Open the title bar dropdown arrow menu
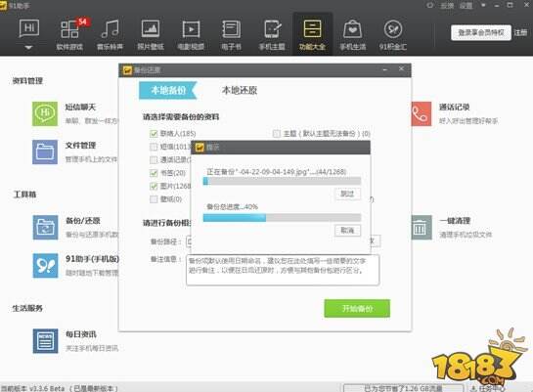533x392 pixels. 483,6
